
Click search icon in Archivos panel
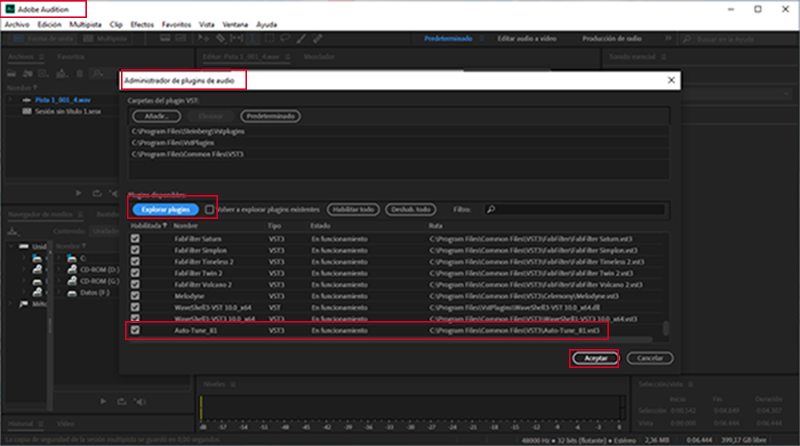(x=97, y=74)
